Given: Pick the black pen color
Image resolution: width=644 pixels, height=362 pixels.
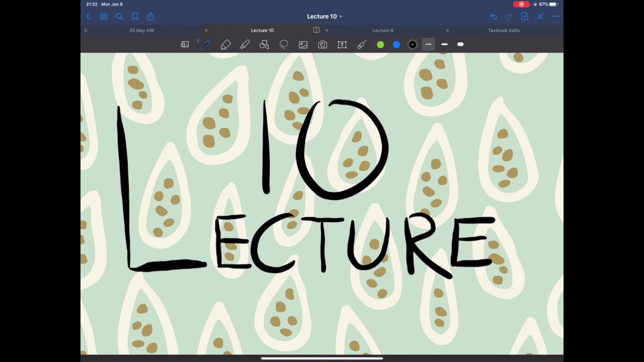Looking at the screenshot, I should click(413, 45).
